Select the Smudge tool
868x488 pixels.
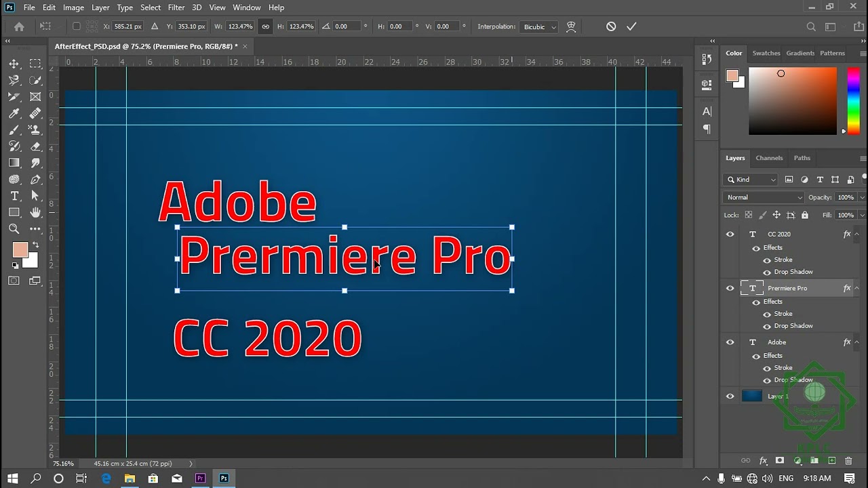click(35, 163)
